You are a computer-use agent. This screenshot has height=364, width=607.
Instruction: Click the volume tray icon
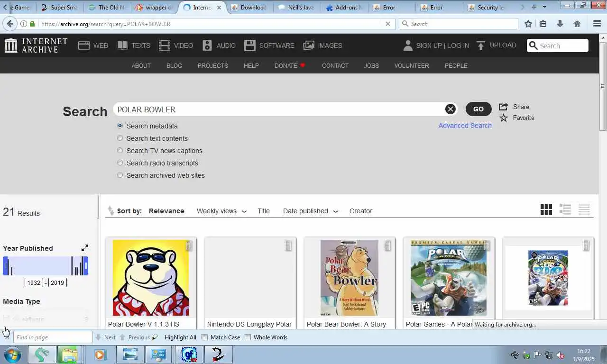[x=560, y=355]
